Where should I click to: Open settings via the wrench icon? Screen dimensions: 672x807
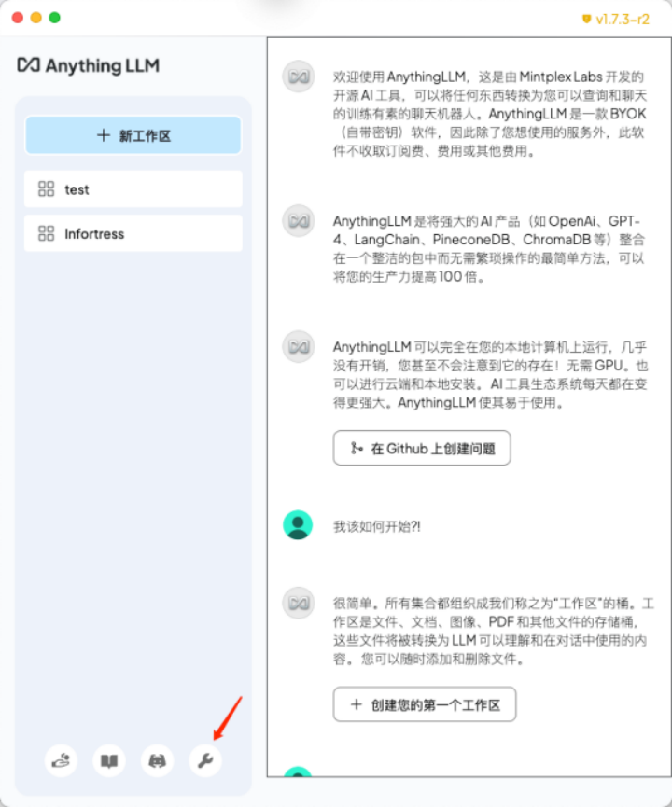click(x=205, y=760)
